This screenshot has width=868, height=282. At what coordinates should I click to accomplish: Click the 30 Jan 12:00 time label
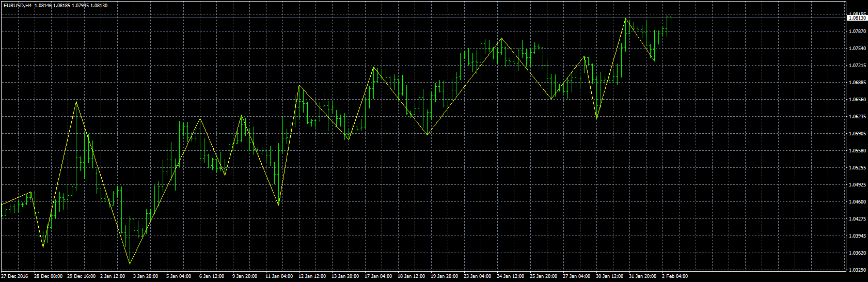610,276
